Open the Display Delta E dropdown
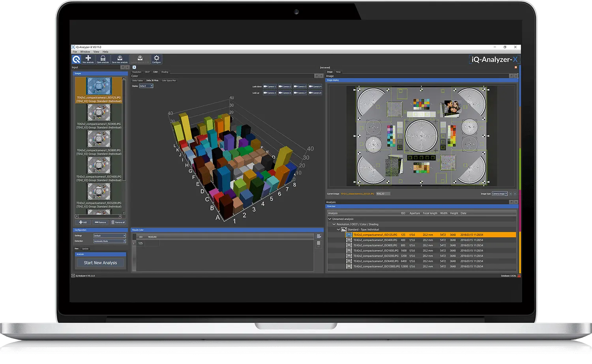The width and height of the screenshot is (592, 364). tap(146, 86)
